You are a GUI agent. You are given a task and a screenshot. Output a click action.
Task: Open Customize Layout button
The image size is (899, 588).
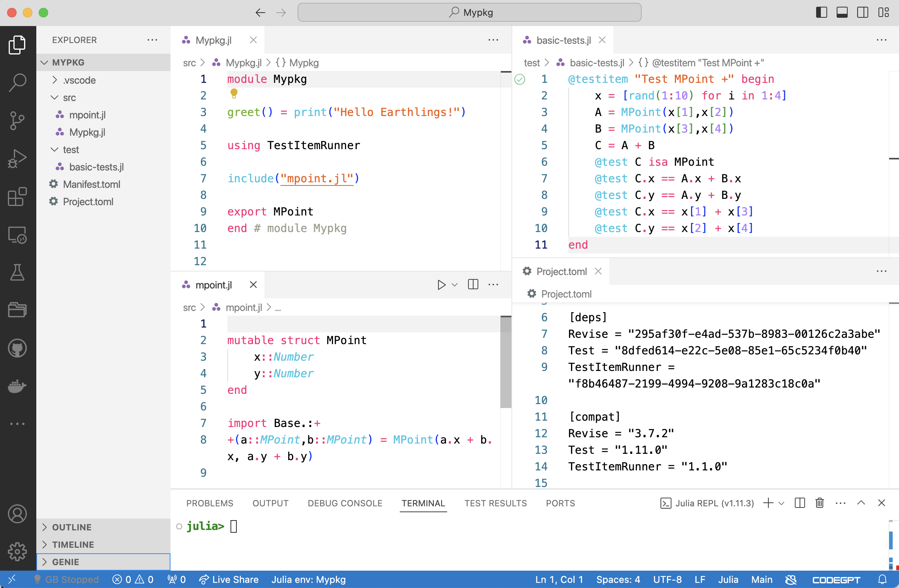884,13
